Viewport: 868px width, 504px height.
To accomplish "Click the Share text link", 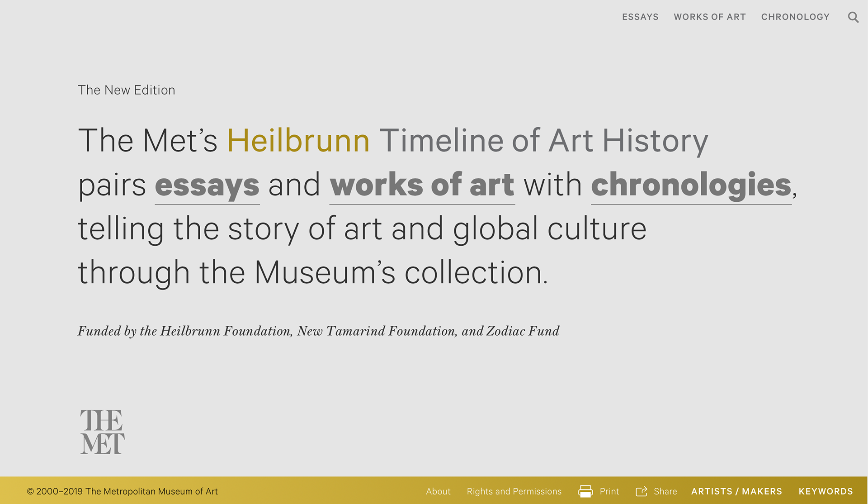I will click(665, 491).
